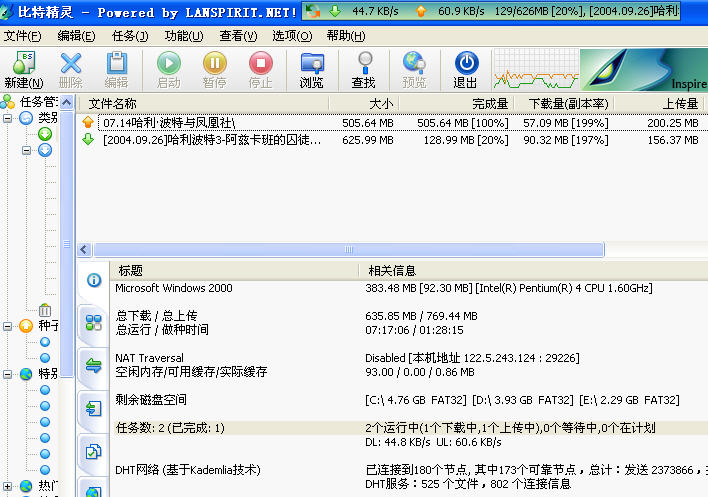The height and width of the screenshot is (497, 708).
Task: Sort by 完成量 column header
Action: pyautogui.click(x=456, y=104)
